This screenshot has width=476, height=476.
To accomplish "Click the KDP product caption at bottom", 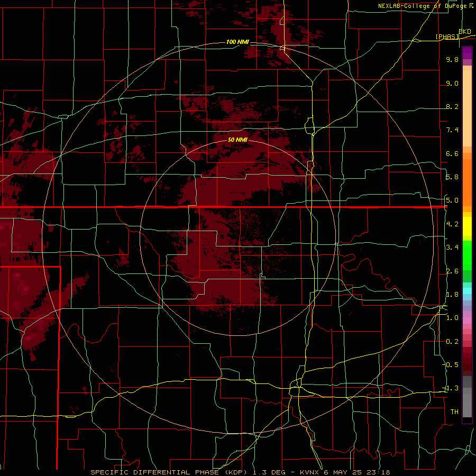I will 240,472.
